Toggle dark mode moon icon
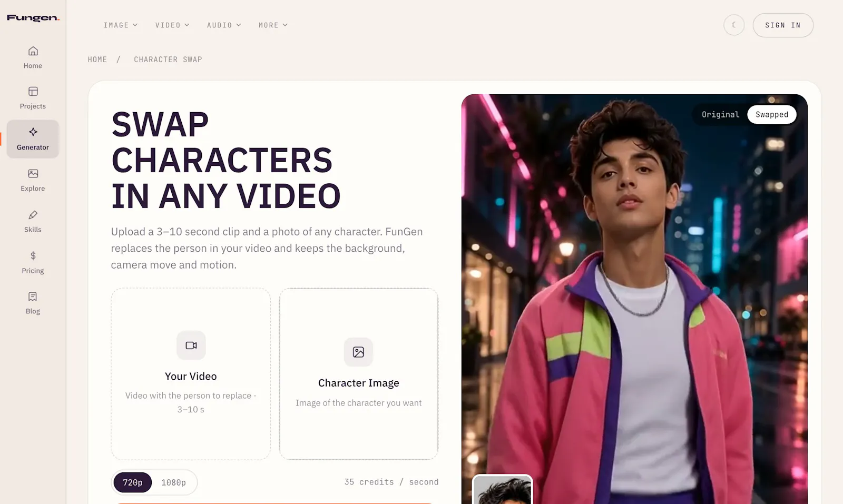Screen dimensions: 843x504 click(734, 25)
